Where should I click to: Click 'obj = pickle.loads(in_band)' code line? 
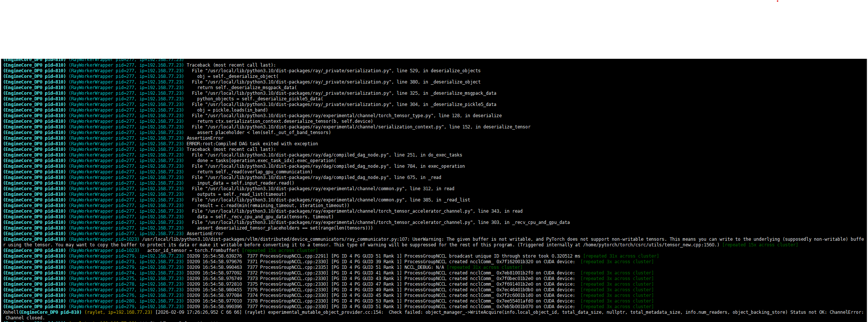(x=232, y=110)
